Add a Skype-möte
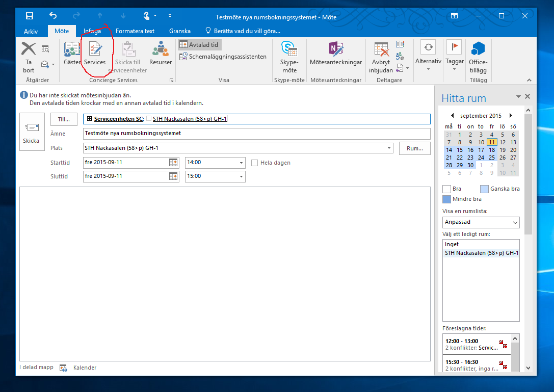This screenshot has width=554, height=392. tap(289, 57)
